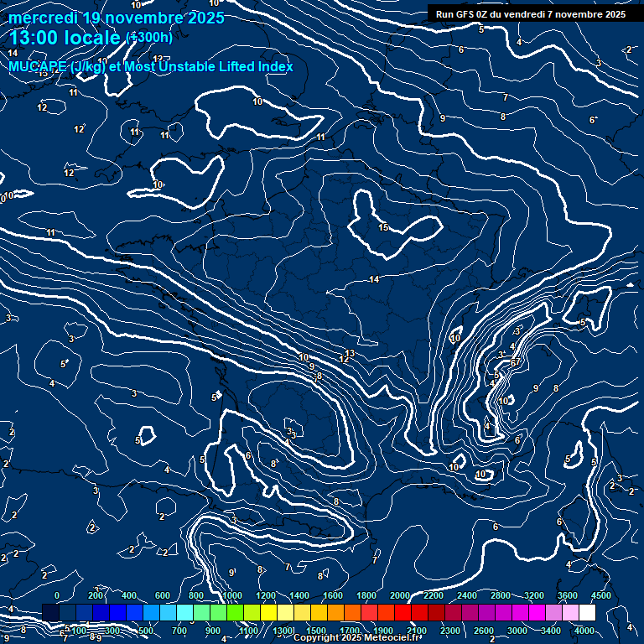Click the '3200' legend value
Screen dimensions: 644x644
534,595
